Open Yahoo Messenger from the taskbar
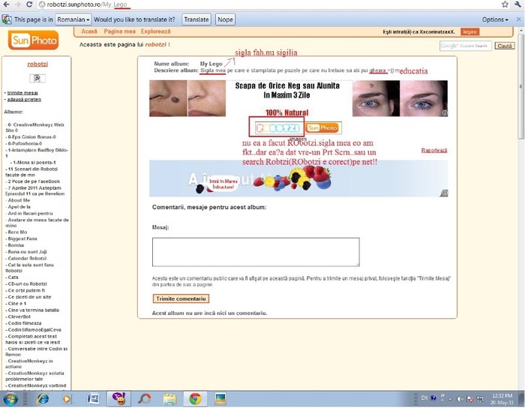Image resolution: width=525 pixels, height=420 pixels. [118, 399]
